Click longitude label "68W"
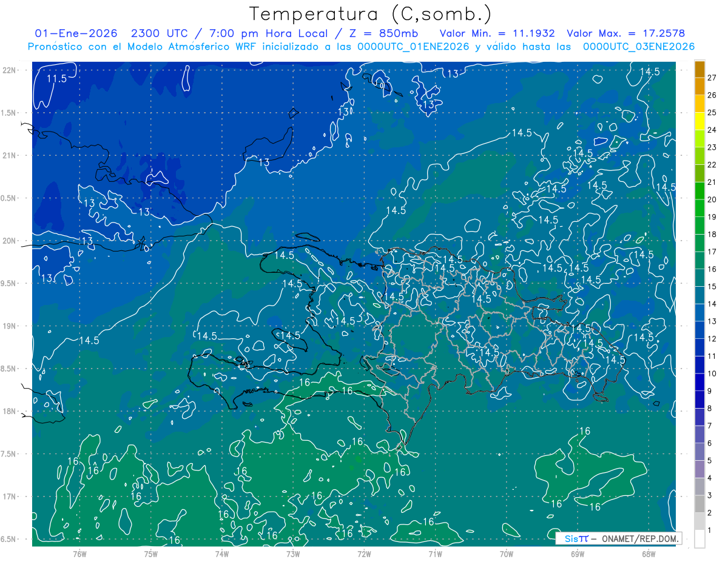 tap(649, 554)
